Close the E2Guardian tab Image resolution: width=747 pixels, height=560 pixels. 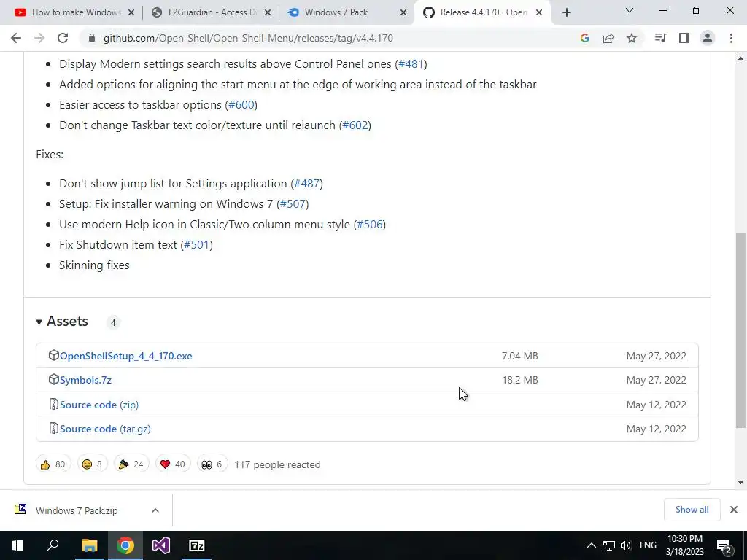click(x=268, y=13)
